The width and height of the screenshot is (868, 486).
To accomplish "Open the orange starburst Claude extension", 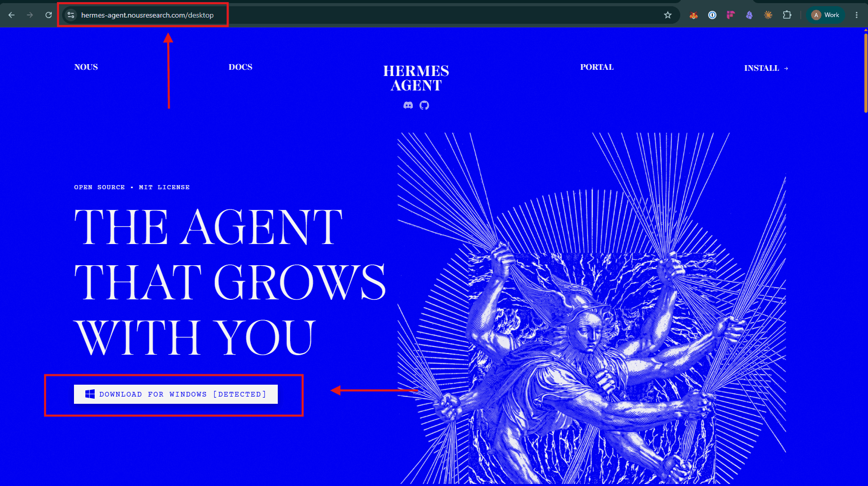I will click(768, 15).
